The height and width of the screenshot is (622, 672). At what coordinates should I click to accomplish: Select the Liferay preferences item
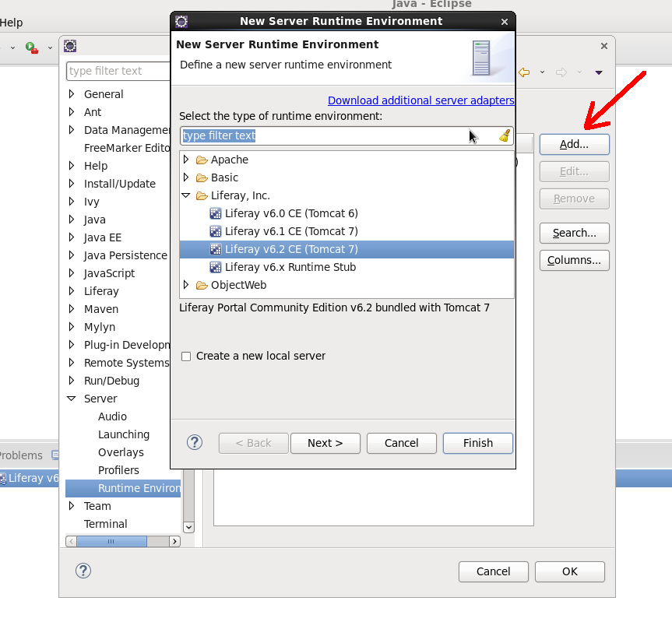101,291
